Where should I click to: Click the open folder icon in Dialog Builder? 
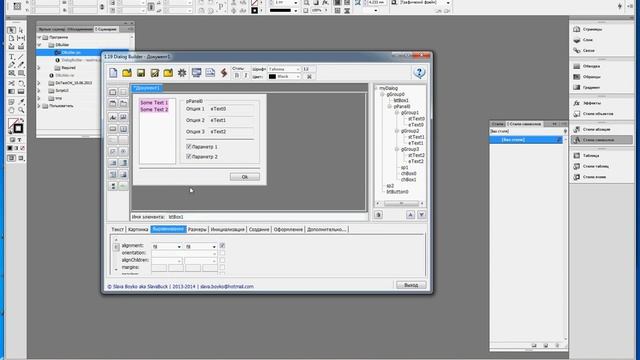[x=127, y=73]
